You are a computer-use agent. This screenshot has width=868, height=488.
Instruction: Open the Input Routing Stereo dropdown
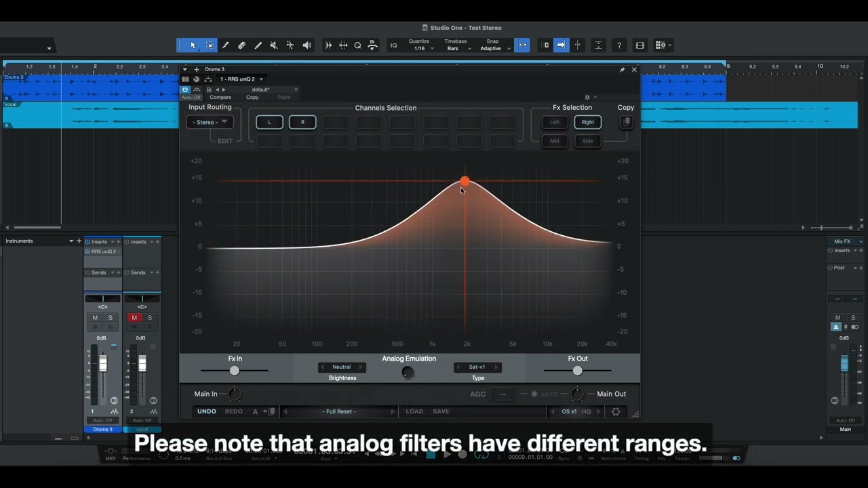210,122
